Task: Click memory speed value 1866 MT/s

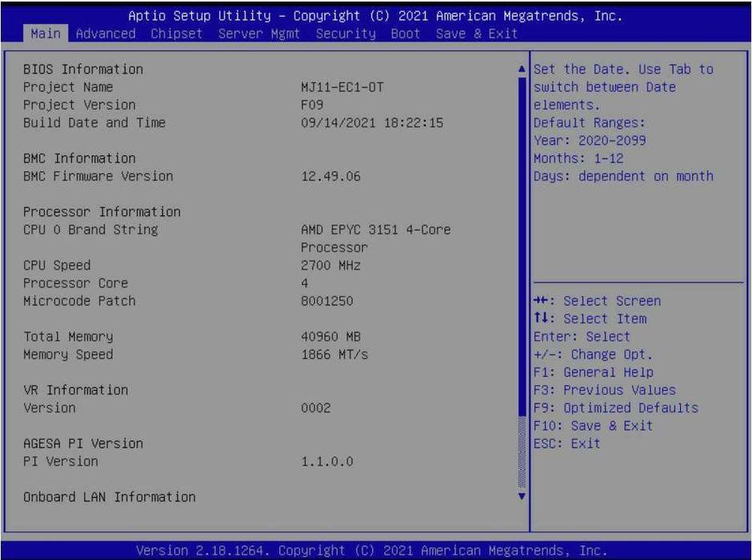Action: pyautogui.click(x=334, y=354)
